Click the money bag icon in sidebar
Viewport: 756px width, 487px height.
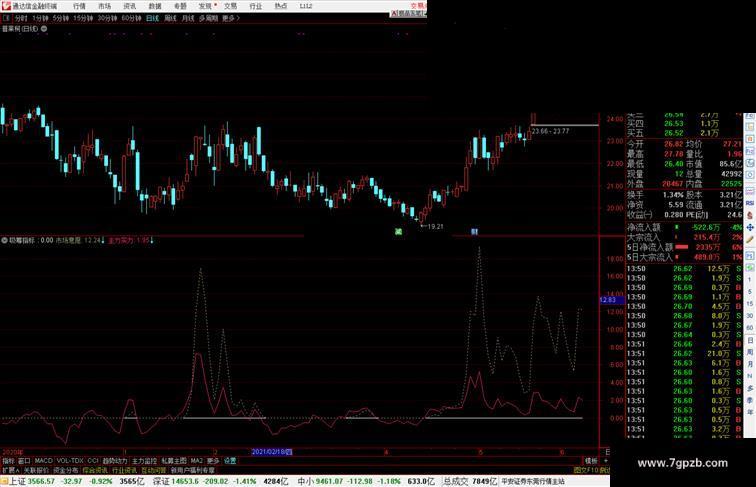[750, 216]
